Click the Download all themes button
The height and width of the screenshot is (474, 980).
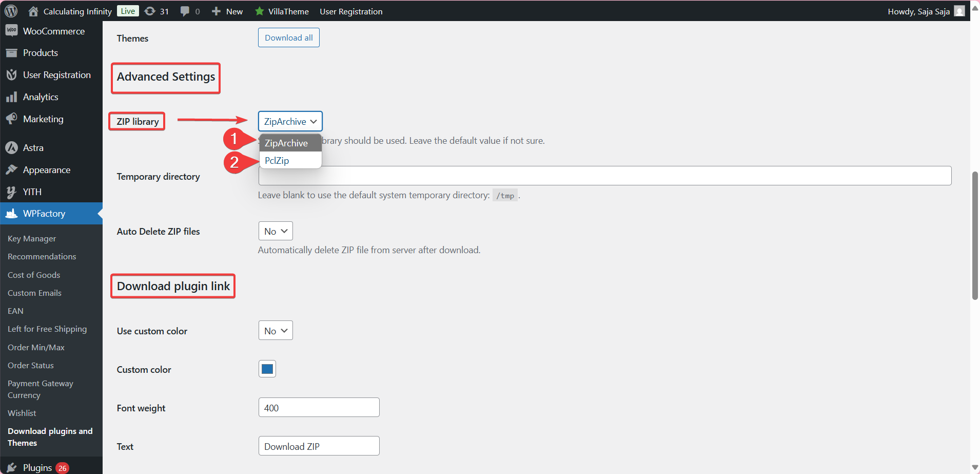[x=289, y=37]
